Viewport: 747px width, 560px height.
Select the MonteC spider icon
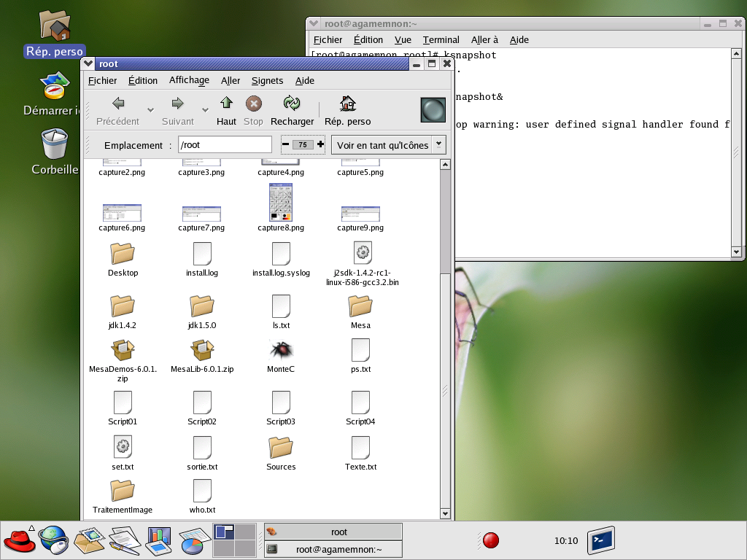281,351
